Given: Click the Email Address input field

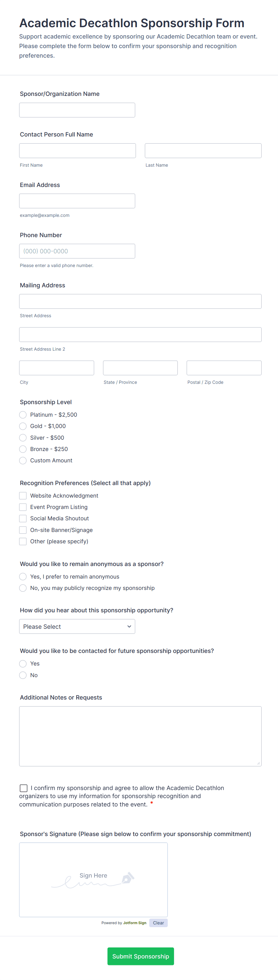Looking at the screenshot, I should [77, 201].
